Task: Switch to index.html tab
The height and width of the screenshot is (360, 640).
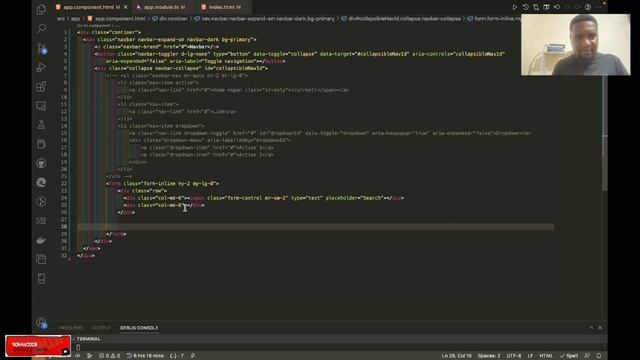Action: click(224, 7)
